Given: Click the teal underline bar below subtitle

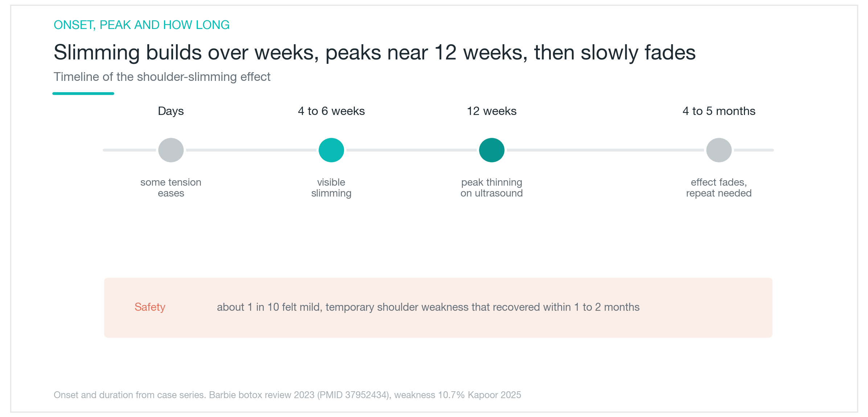Looking at the screenshot, I should (x=83, y=94).
